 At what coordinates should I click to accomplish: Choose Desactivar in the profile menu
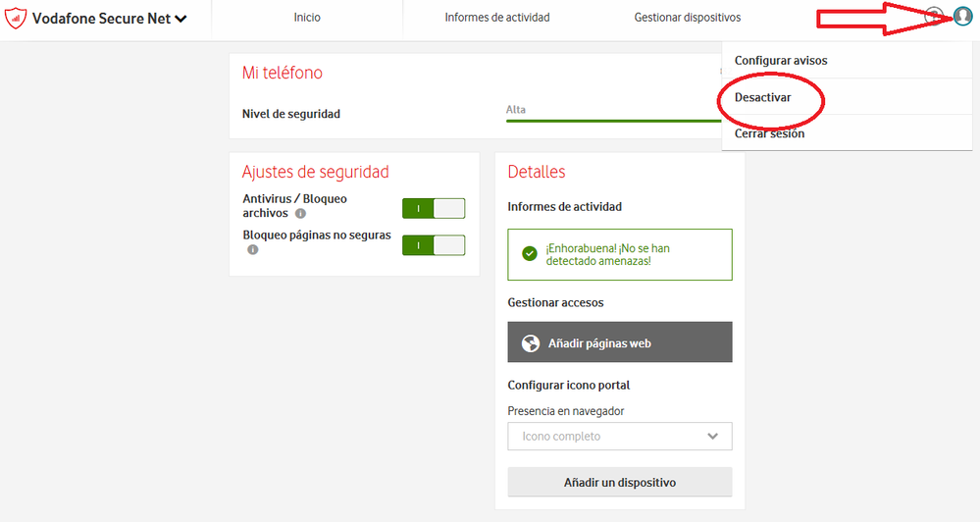click(x=763, y=97)
